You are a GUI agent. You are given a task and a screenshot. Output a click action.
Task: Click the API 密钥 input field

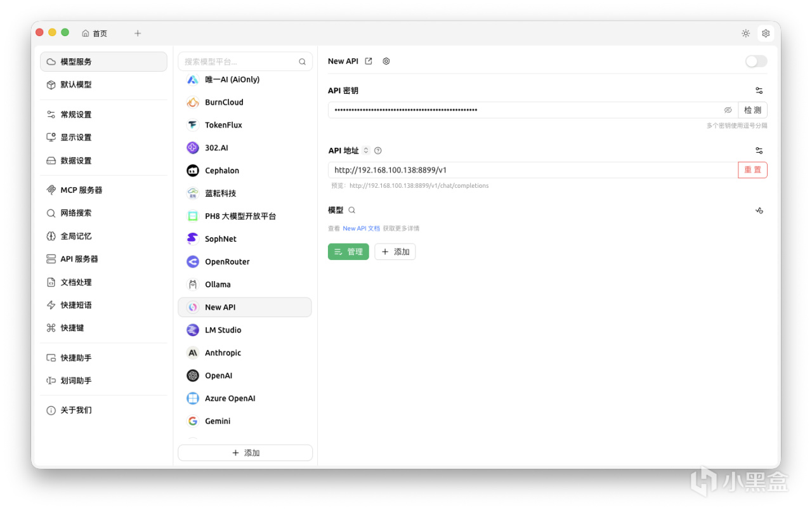(x=533, y=110)
